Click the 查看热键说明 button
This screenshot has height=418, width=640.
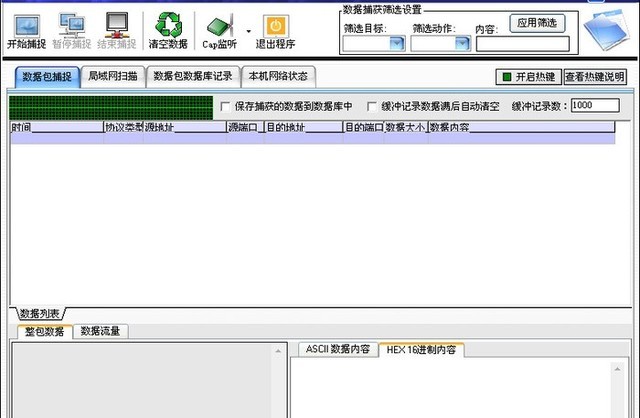[x=595, y=77]
